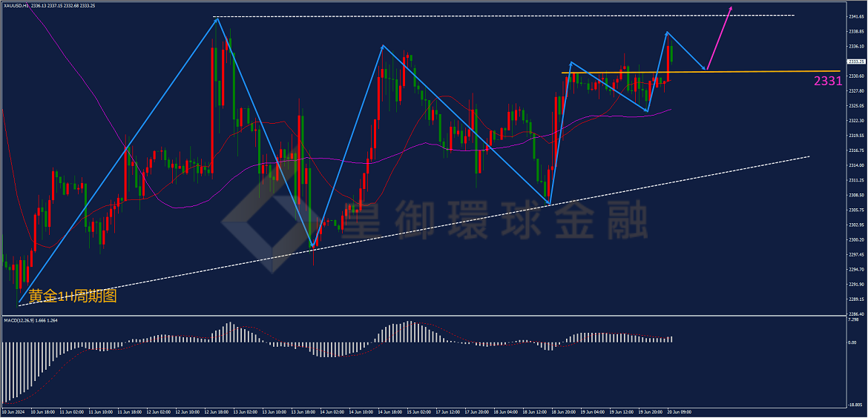Click the 18 Jun 20:00 time label
The width and height of the screenshot is (868, 418).
(564, 412)
